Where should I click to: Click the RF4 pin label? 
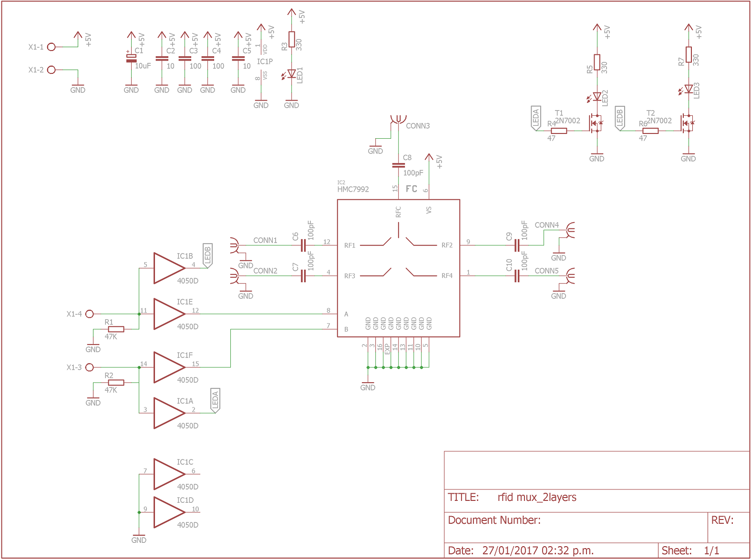(447, 276)
